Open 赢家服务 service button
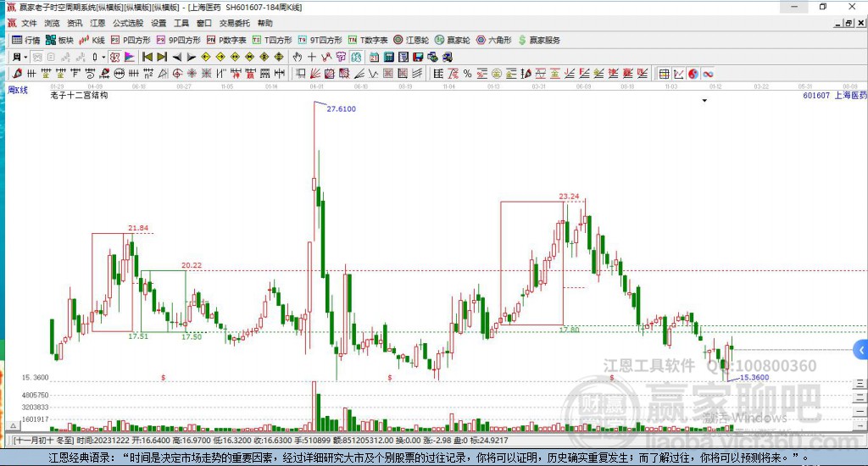Screen dimensions: 868x466 coord(539,40)
